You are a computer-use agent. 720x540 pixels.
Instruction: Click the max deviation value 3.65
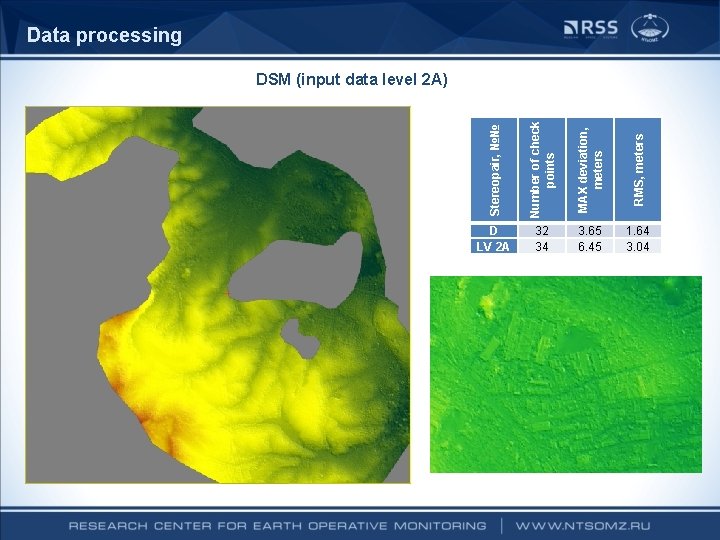(x=590, y=231)
